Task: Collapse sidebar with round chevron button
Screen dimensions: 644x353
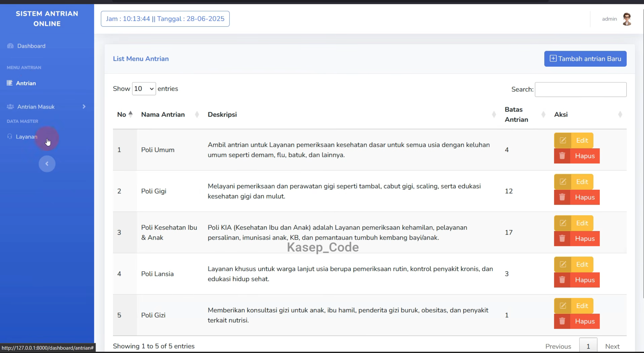Action: coord(47,164)
